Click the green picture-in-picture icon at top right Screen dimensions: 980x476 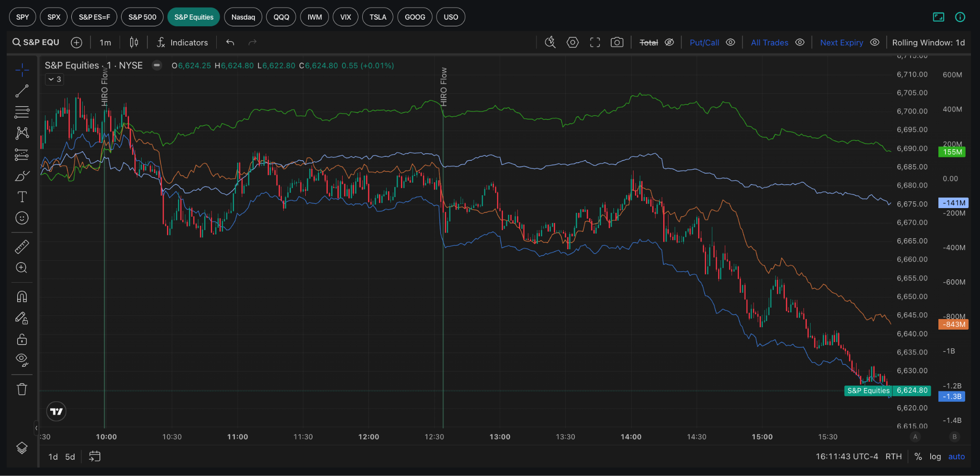938,17
